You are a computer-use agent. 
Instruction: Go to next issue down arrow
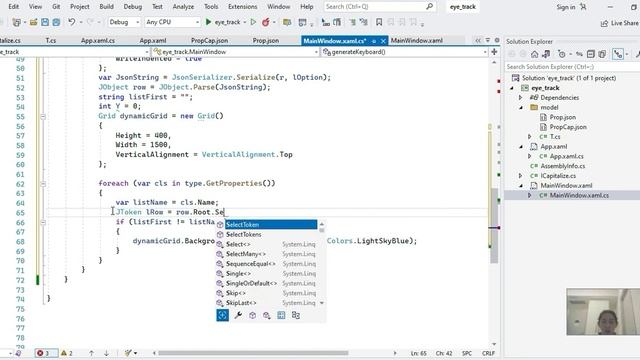pyautogui.click(x=106, y=353)
